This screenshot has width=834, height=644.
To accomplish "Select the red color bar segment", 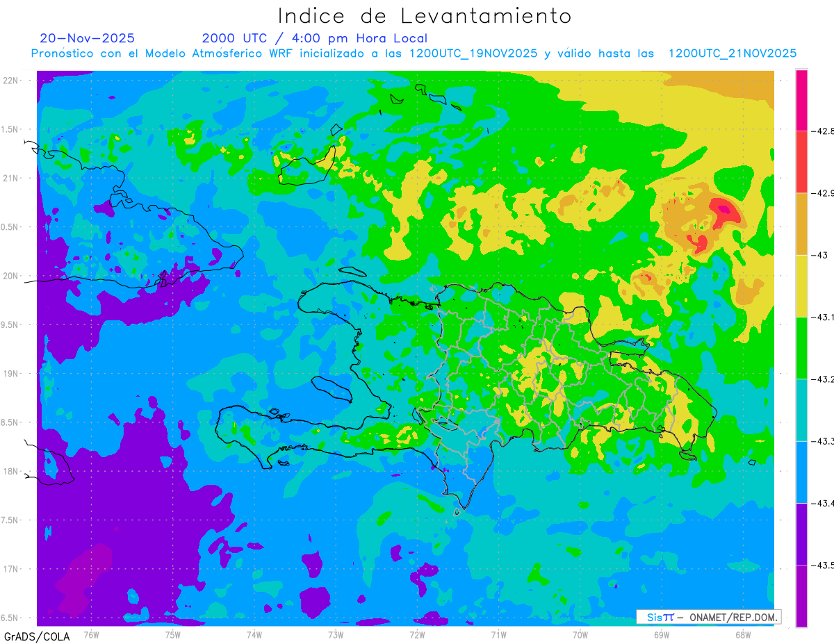I will [x=801, y=162].
